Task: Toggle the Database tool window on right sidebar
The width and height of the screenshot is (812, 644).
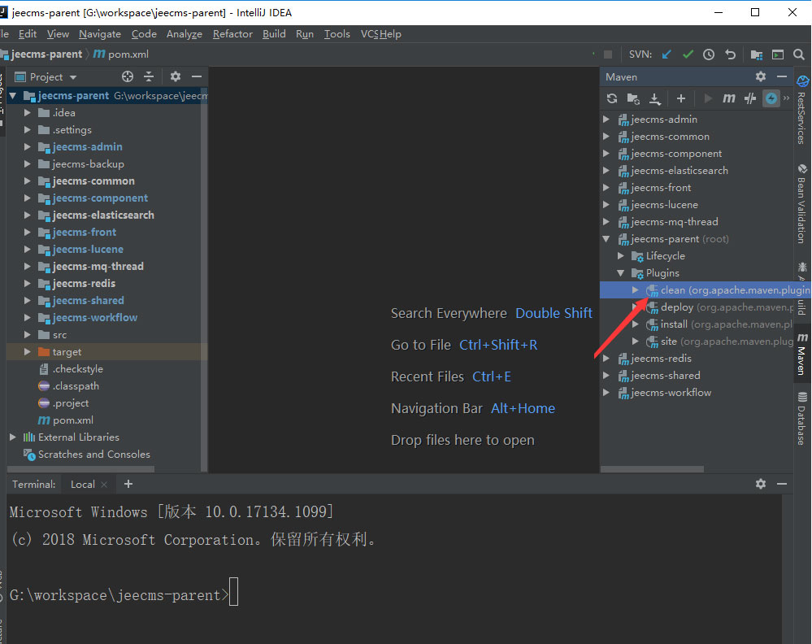Action: click(x=802, y=418)
